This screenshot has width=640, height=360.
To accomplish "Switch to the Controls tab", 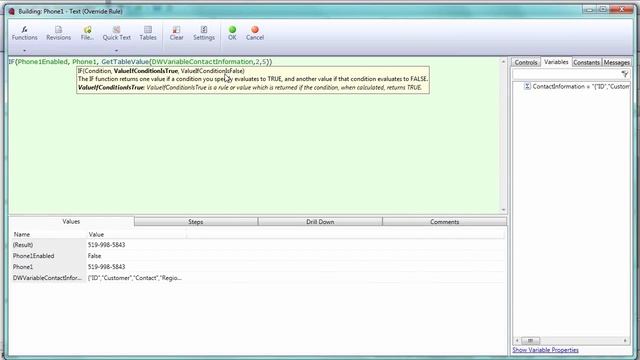I will click(x=526, y=62).
